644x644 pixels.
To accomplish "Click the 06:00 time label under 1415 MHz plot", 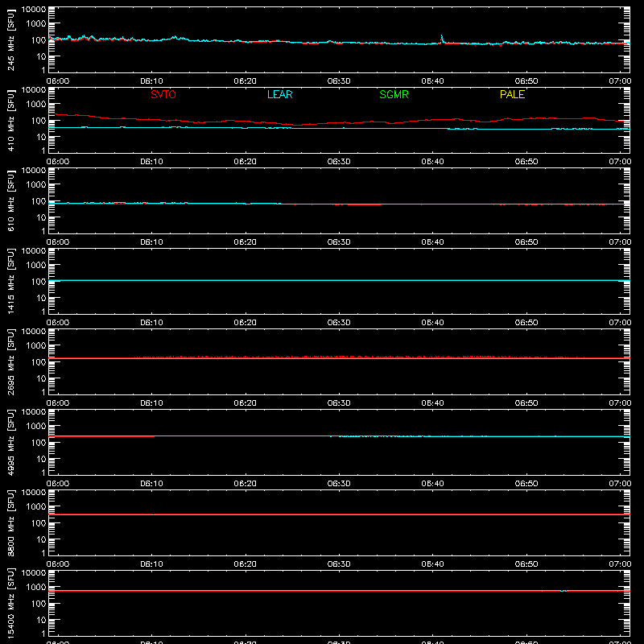I will point(58,323).
